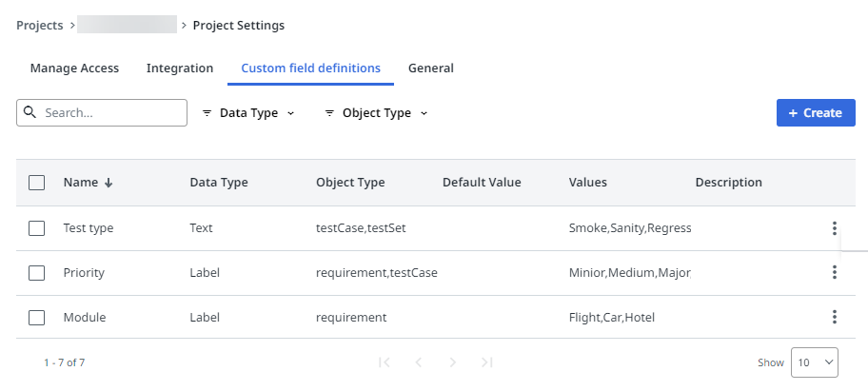Select the Priority row checkbox

37,273
